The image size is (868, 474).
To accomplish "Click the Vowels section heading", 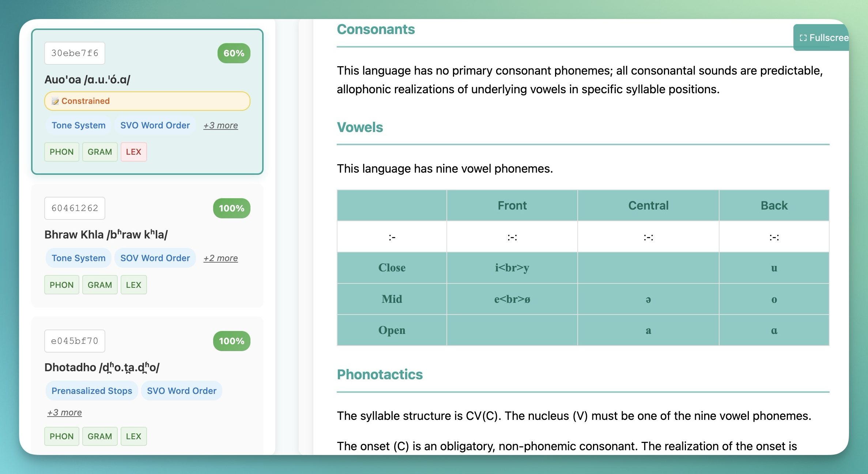I will click(x=360, y=127).
